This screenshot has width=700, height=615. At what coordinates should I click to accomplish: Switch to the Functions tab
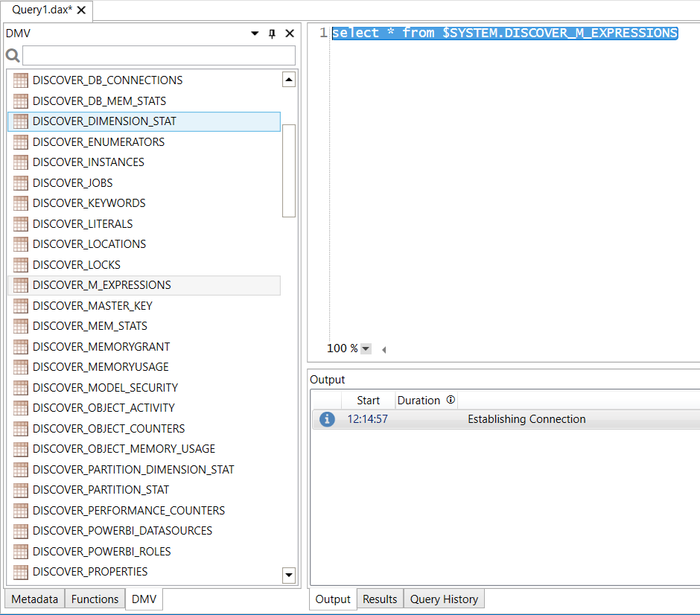coord(95,599)
